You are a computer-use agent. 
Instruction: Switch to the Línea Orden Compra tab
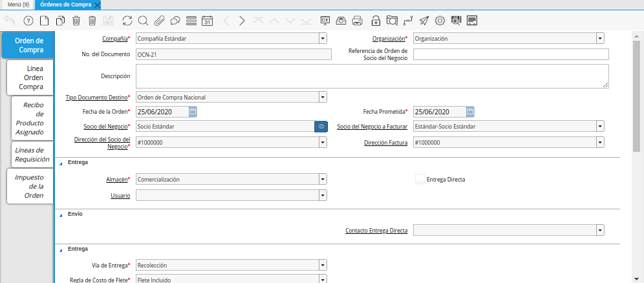pyautogui.click(x=30, y=77)
